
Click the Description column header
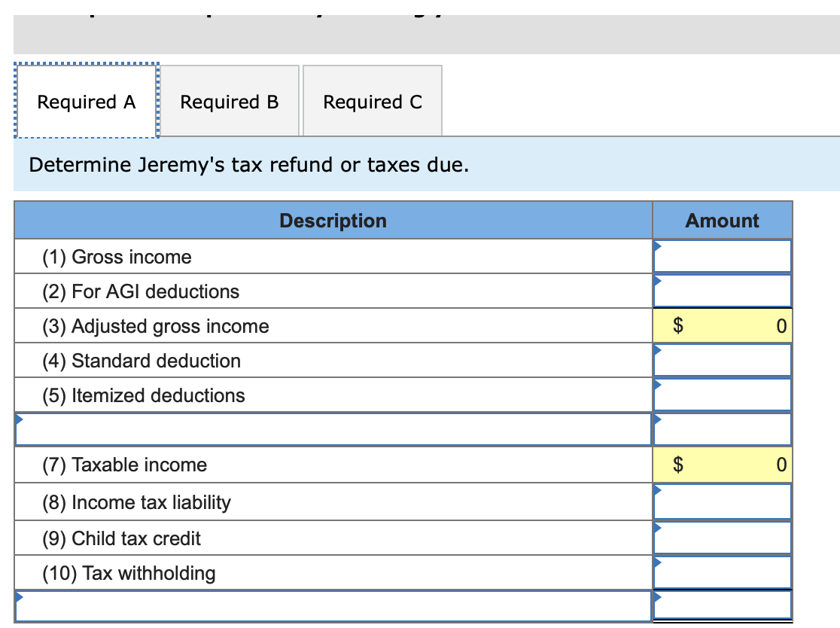[333, 220]
